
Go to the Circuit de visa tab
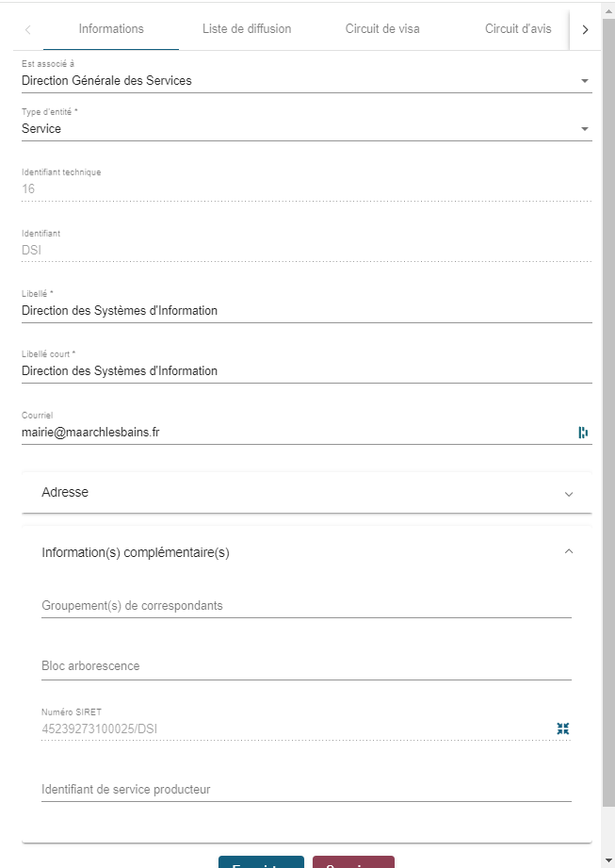pos(382,29)
